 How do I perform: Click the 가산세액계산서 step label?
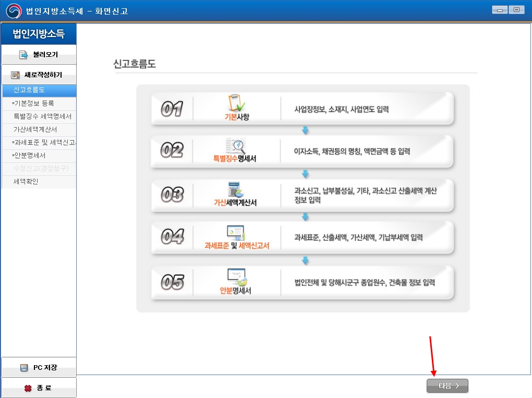point(235,203)
